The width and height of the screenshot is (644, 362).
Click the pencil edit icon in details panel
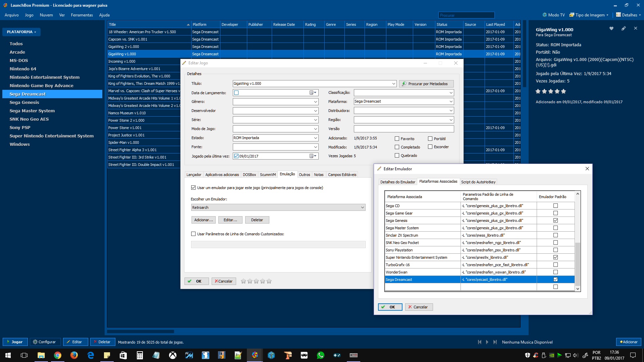(x=624, y=28)
